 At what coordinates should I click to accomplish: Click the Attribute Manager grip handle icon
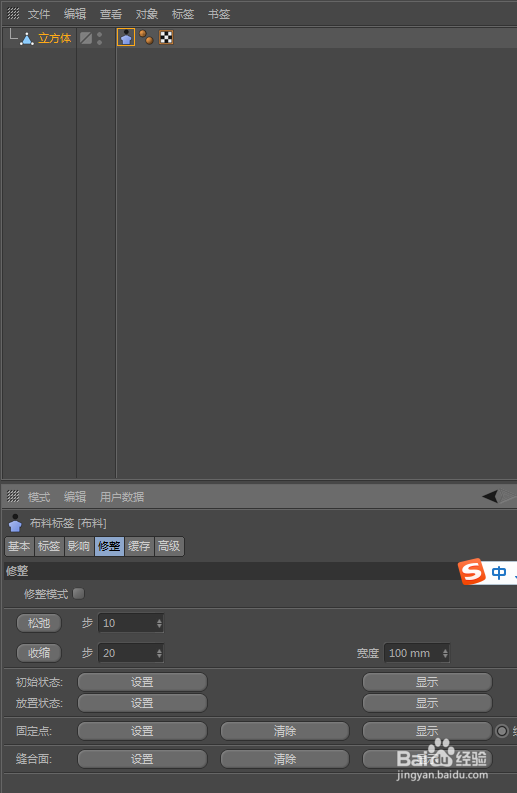13,496
